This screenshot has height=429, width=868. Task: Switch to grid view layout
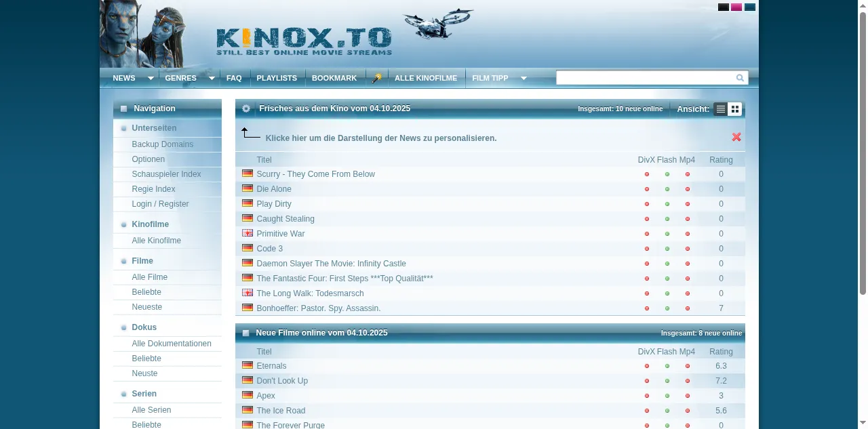735,109
